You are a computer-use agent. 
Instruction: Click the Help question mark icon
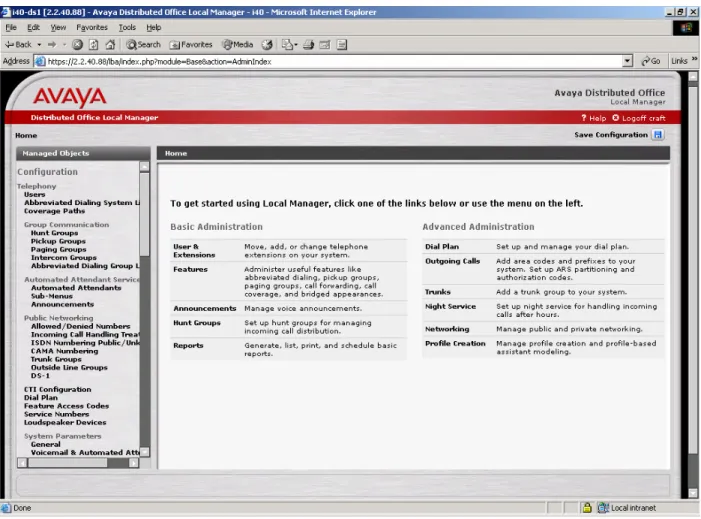(583, 118)
